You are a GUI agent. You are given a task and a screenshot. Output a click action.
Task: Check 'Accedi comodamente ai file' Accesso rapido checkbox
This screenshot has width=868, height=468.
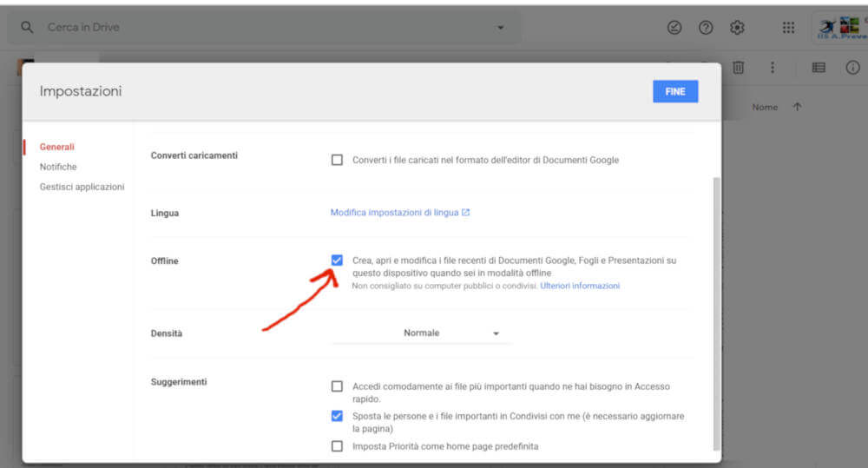coord(337,386)
